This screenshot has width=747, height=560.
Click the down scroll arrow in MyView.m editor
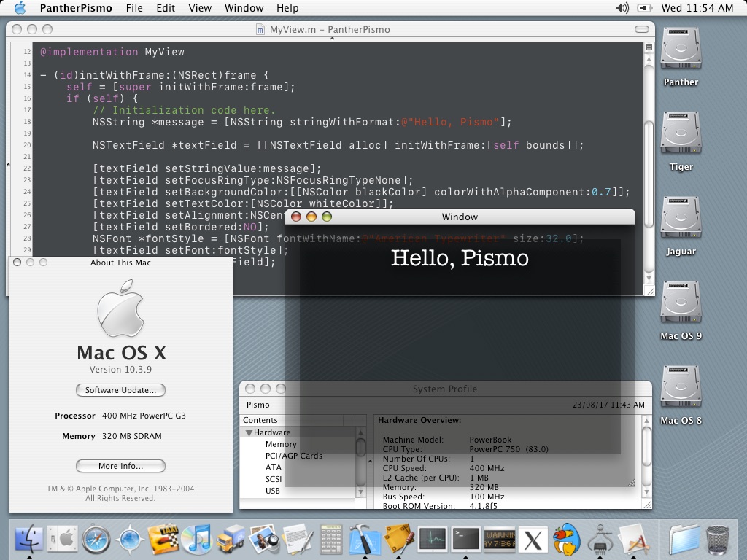649,279
